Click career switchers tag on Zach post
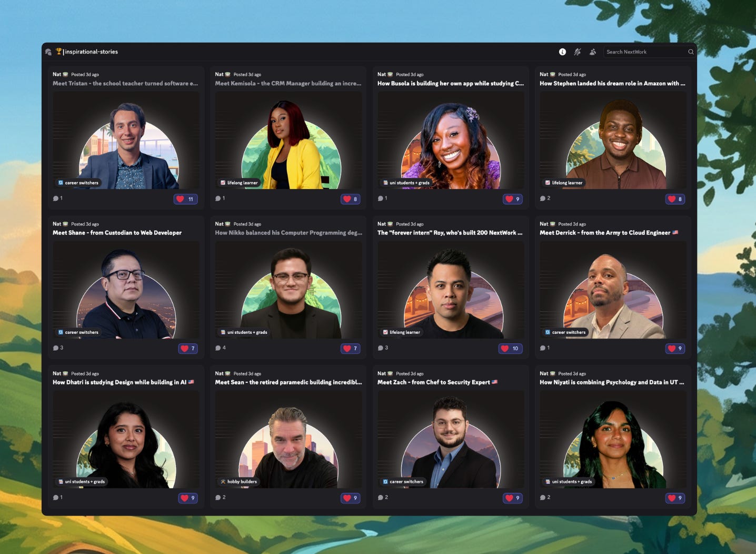 [x=403, y=482]
